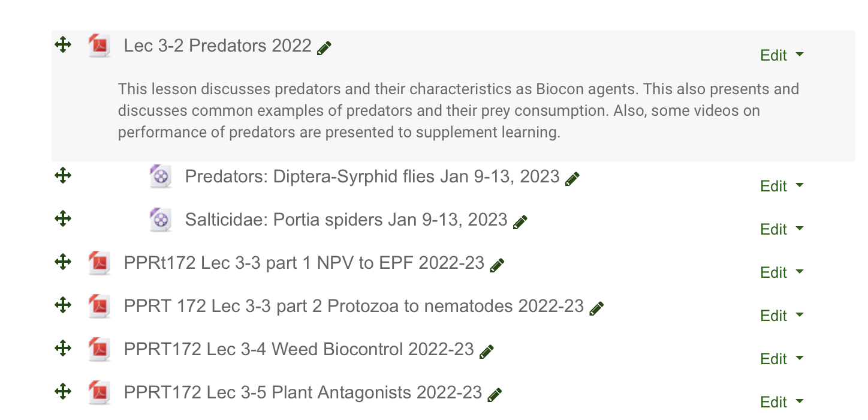Click the move handle for Lec 3-2 Predators 2022
The width and height of the screenshot is (868, 420).
(63, 45)
